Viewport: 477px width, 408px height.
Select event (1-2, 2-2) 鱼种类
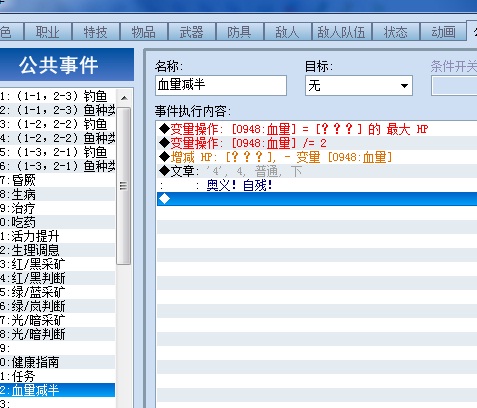pos(57,138)
